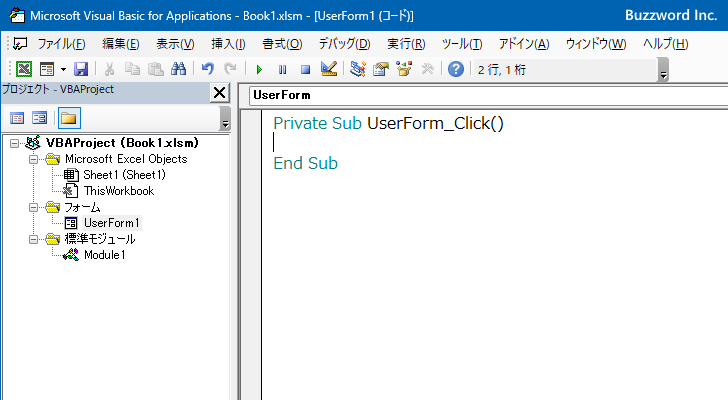Screen dimensions: 728x400
Task: Click View Code button in project panel
Action: point(17,118)
